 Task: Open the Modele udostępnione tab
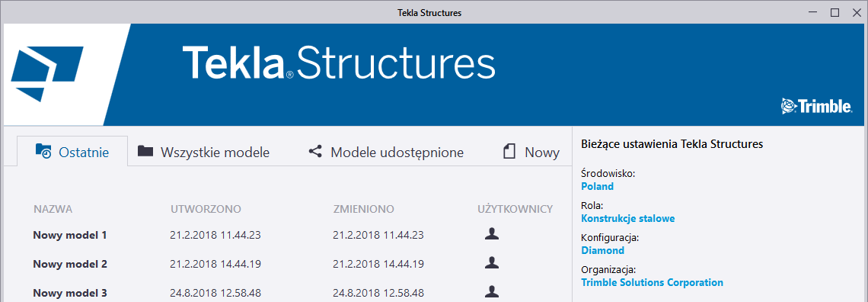[386, 152]
